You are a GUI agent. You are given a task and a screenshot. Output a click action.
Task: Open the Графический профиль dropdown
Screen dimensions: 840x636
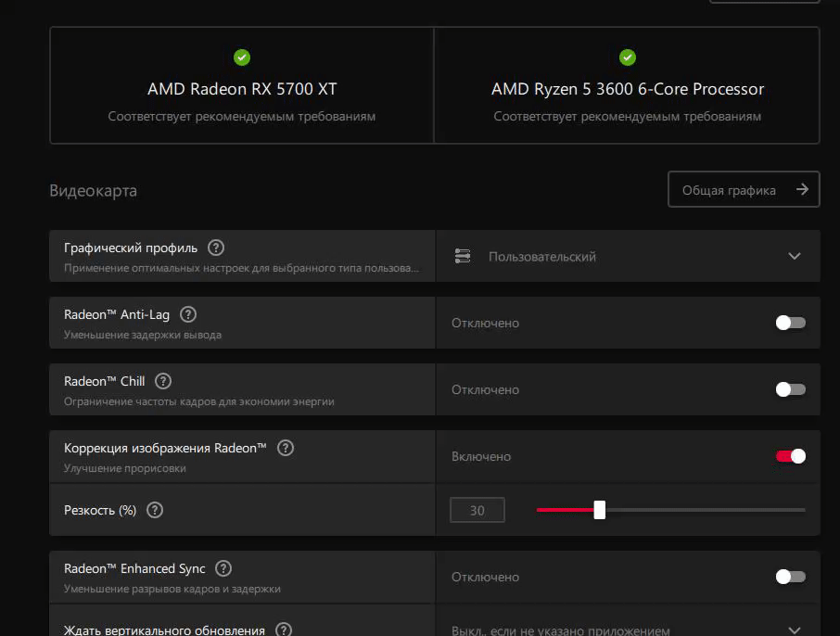point(628,256)
